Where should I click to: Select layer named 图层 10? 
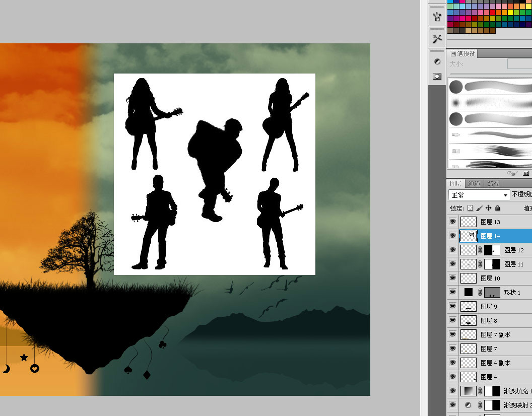point(490,278)
